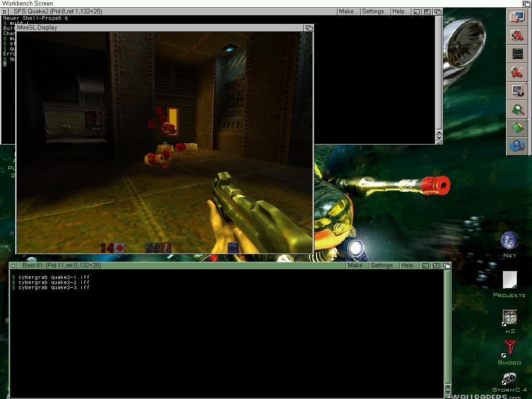Toggle zoom gadget of the Bast-El shell window
This screenshot has height=399, width=532.
pos(436,266)
